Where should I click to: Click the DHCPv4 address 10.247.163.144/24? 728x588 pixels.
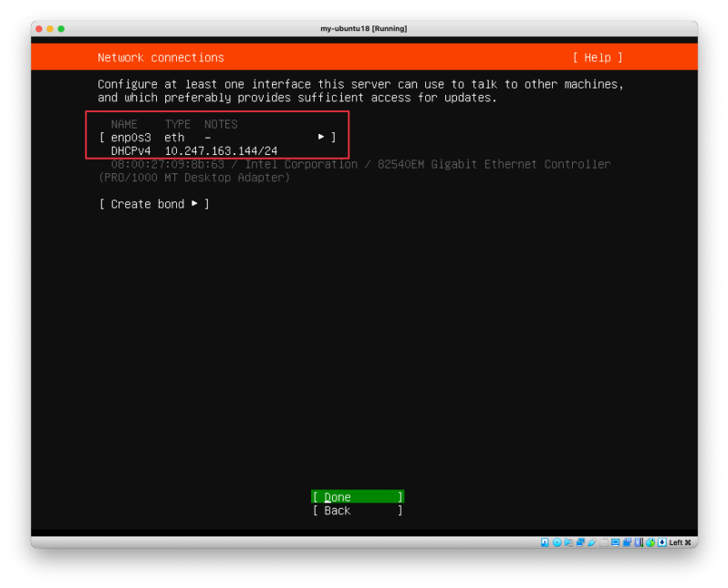[x=221, y=150]
